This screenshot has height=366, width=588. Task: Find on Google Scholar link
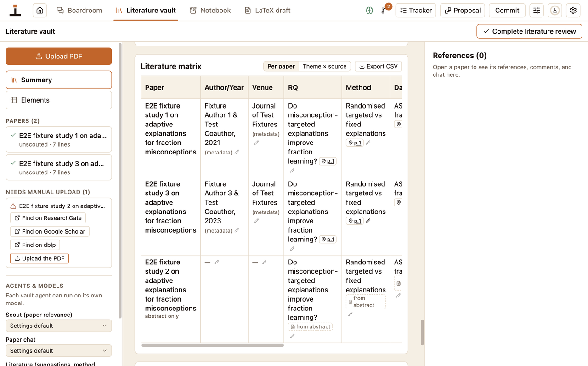coord(50,231)
